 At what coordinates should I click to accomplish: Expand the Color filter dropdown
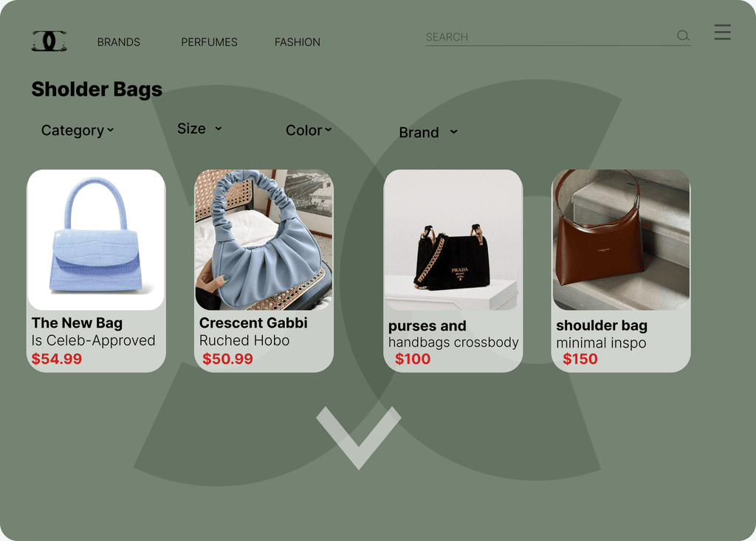click(309, 130)
